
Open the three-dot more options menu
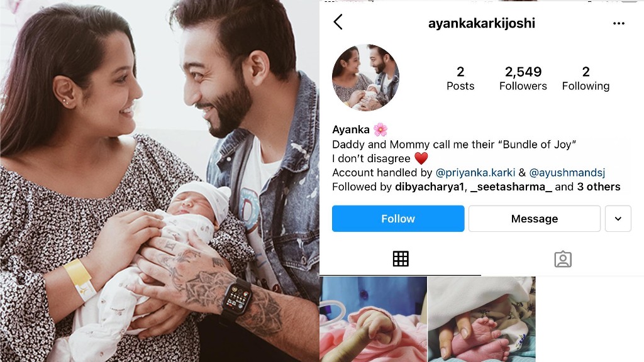[x=619, y=23]
